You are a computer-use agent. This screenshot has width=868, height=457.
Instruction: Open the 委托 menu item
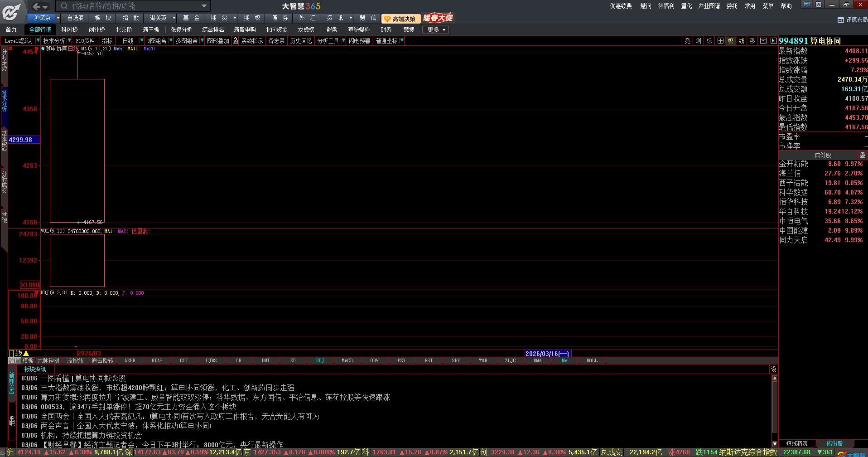pyautogui.click(x=732, y=6)
